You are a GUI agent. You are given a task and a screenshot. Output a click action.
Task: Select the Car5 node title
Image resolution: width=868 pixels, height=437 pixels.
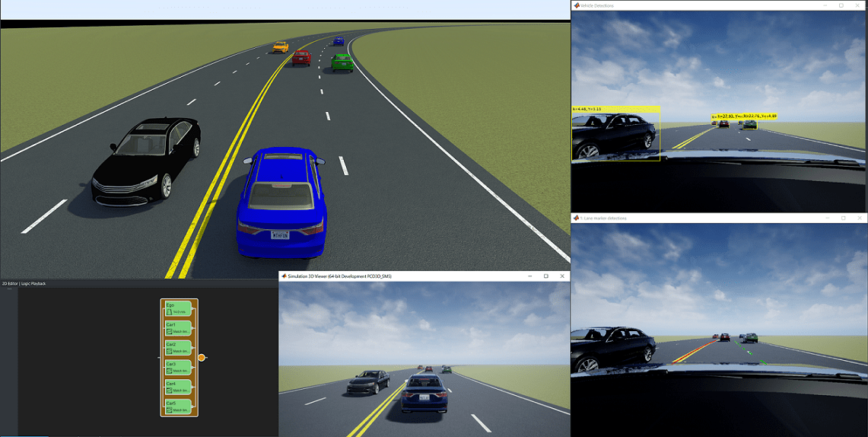click(171, 404)
